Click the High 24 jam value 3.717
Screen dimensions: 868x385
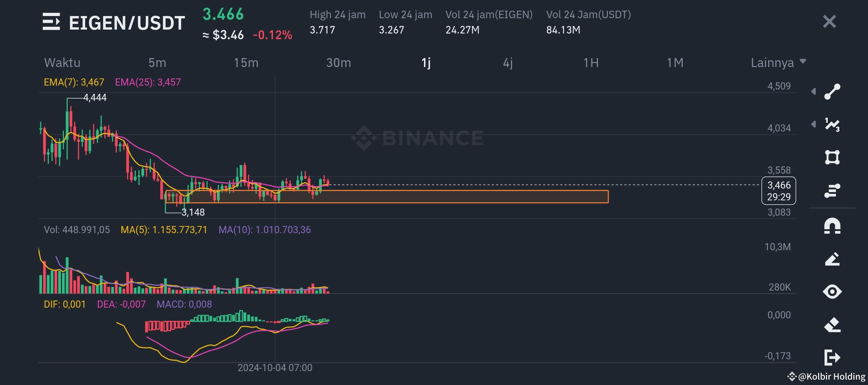(x=322, y=30)
